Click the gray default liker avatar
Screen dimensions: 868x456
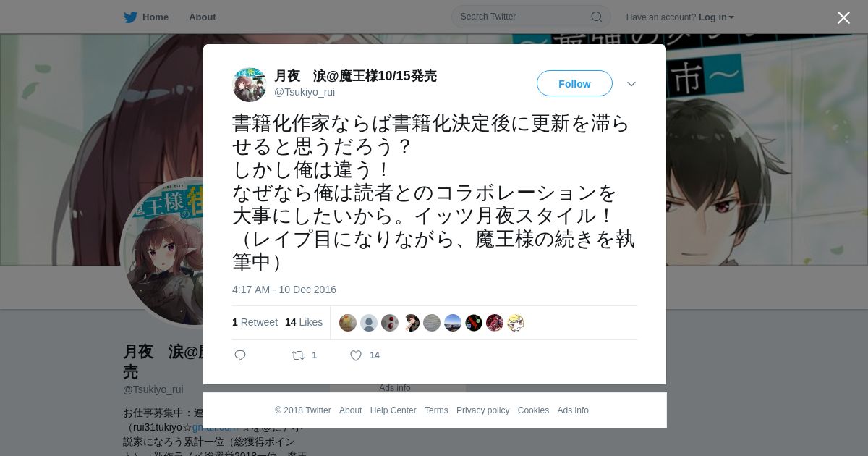tap(369, 323)
